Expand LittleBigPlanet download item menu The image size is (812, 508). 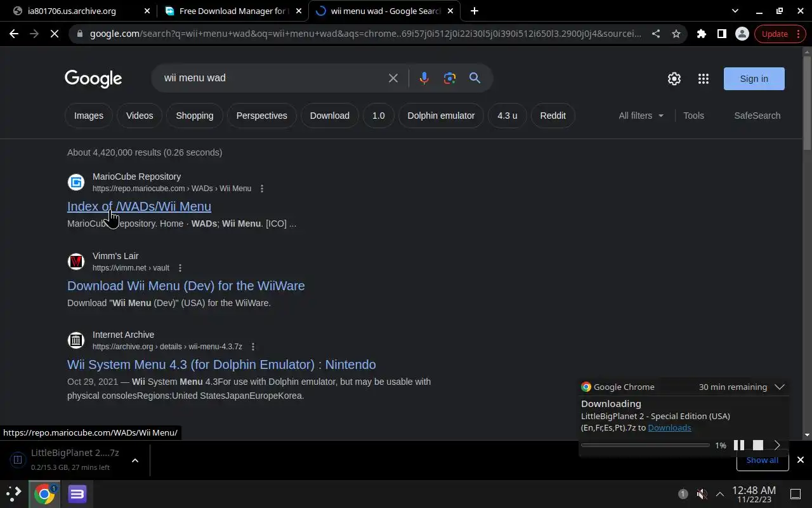(135, 460)
